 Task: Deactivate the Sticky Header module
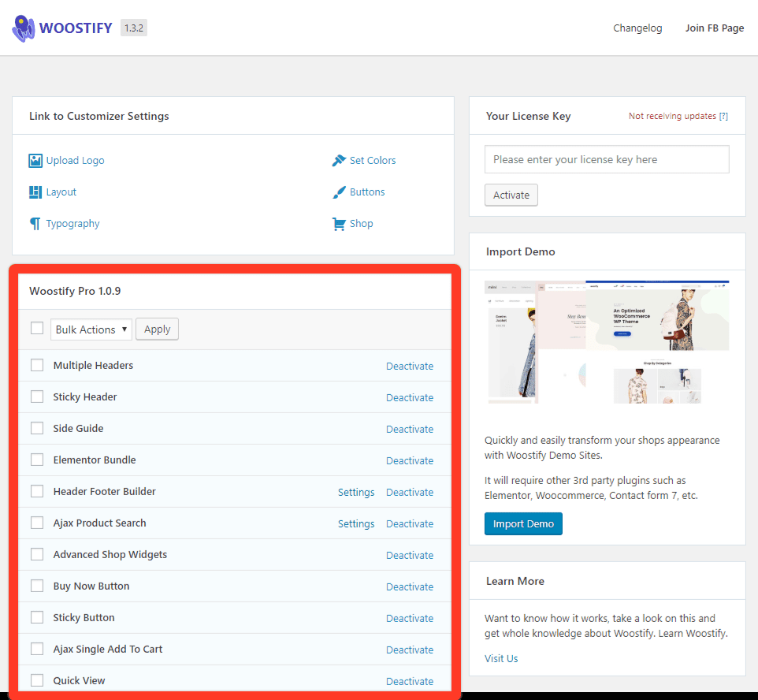410,397
